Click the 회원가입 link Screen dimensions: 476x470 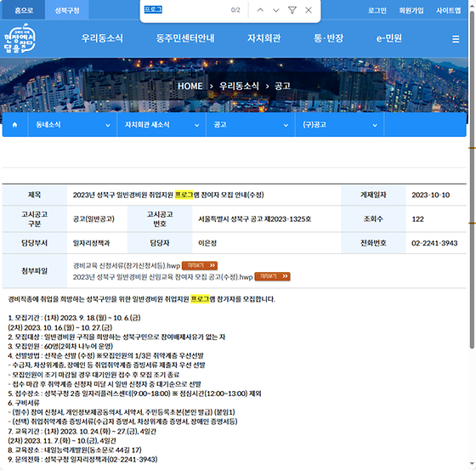click(411, 10)
